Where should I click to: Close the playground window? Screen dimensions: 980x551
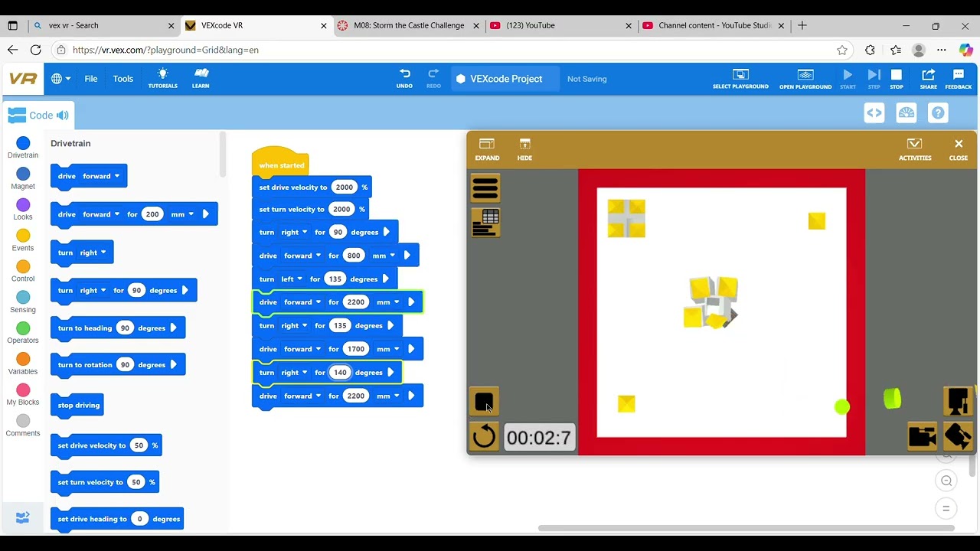coord(959,149)
